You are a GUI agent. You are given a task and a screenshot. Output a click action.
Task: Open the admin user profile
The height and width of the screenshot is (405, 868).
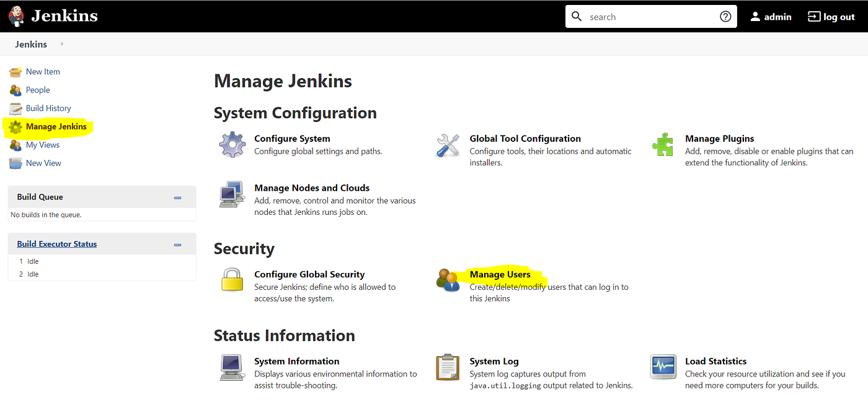click(771, 17)
